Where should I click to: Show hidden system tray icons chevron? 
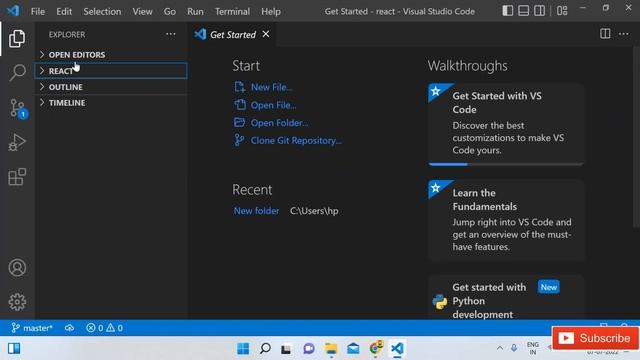[x=500, y=348]
